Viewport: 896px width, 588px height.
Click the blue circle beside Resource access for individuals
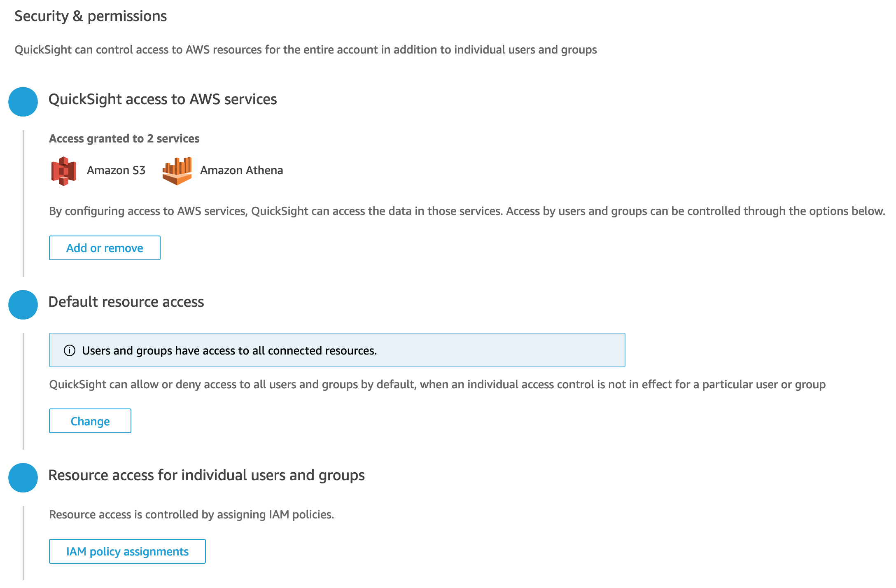(x=23, y=478)
